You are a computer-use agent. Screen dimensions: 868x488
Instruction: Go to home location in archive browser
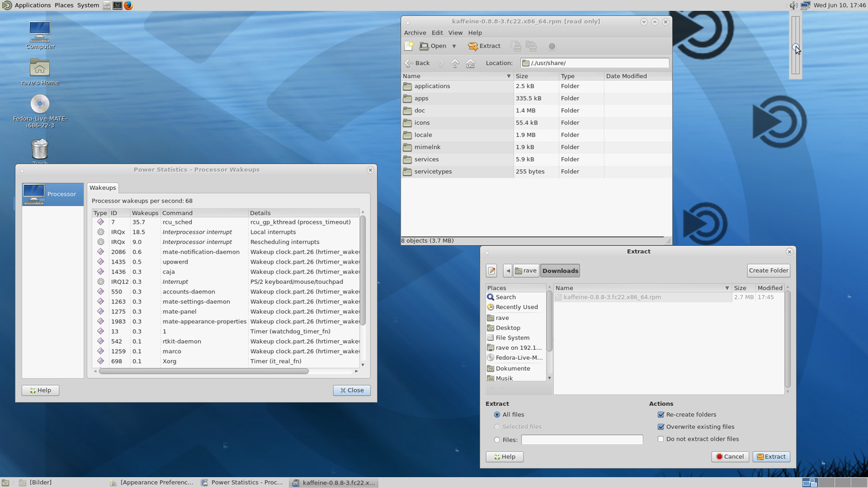click(x=470, y=63)
